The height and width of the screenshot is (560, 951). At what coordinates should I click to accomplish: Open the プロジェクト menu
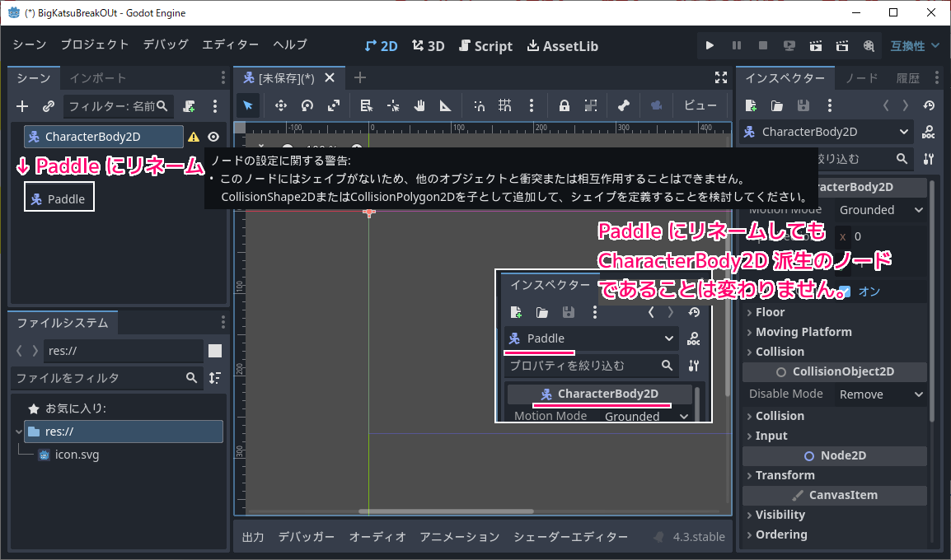[x=95, y=44]
